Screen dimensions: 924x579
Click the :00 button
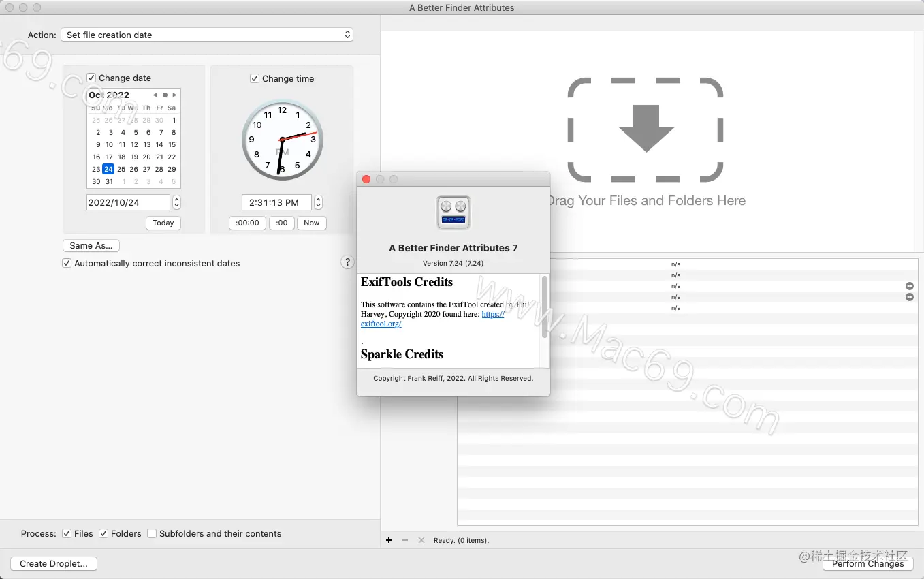pos(282,223)
